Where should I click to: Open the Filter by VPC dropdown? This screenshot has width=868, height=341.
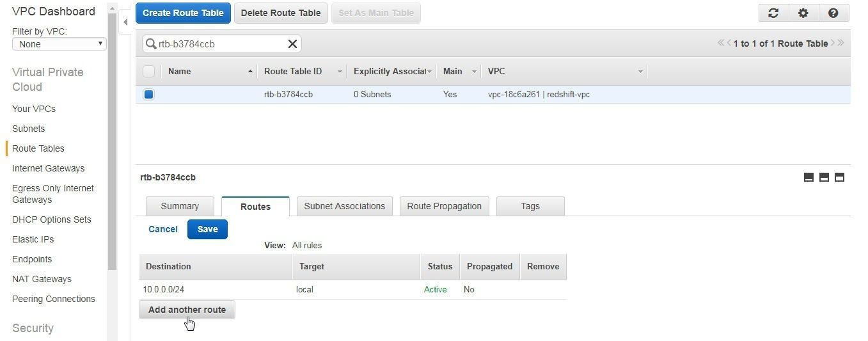click(x=59, y=44)
